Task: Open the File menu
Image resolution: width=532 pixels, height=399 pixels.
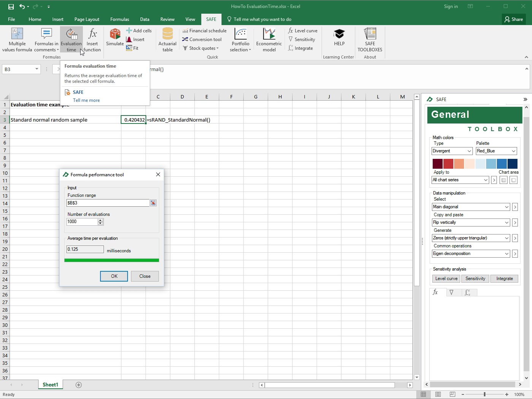Action: coord(11,19)
